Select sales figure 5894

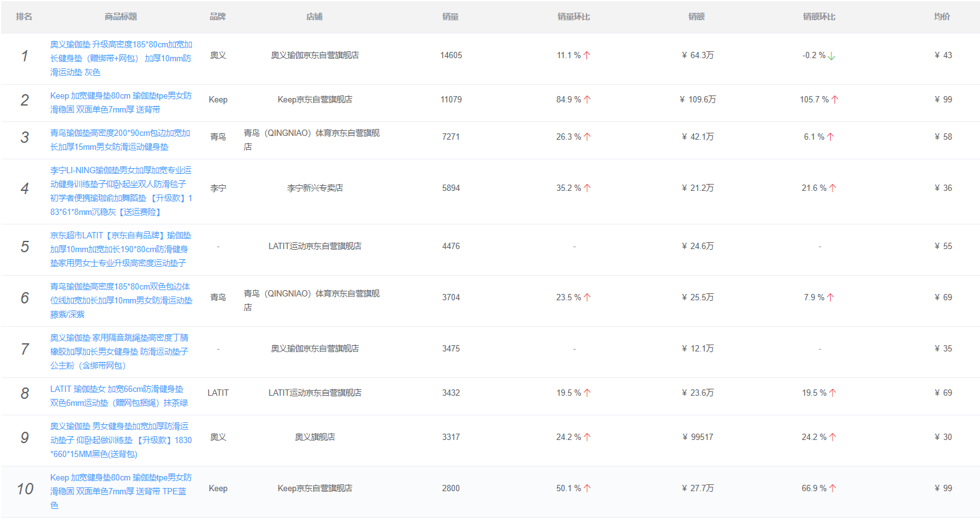click(x=451, y=188)
